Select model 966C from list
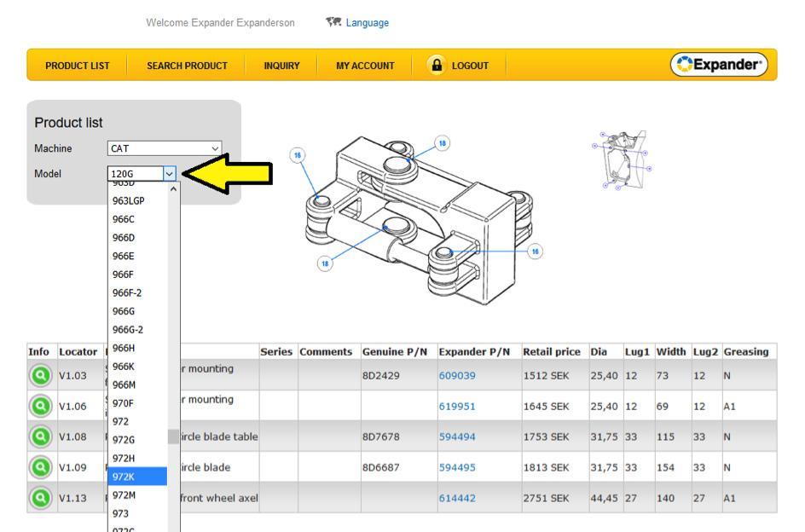 137,219
